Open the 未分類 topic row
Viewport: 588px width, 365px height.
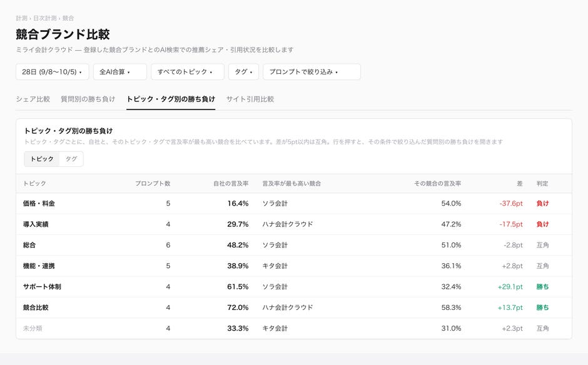tap(294, 328)
